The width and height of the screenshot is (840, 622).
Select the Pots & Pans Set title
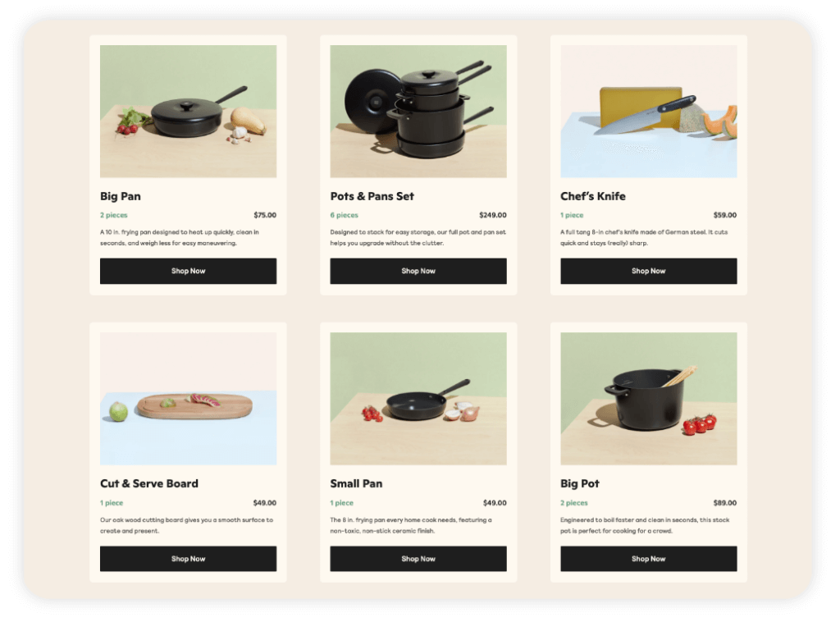372,197
